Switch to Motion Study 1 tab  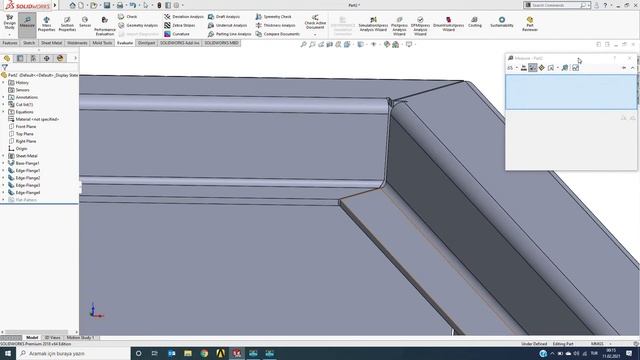point(80,338)
